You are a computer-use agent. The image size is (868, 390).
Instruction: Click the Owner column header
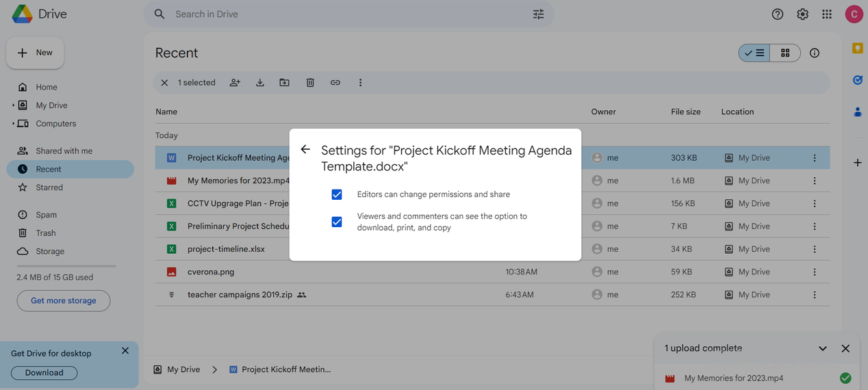604,112
